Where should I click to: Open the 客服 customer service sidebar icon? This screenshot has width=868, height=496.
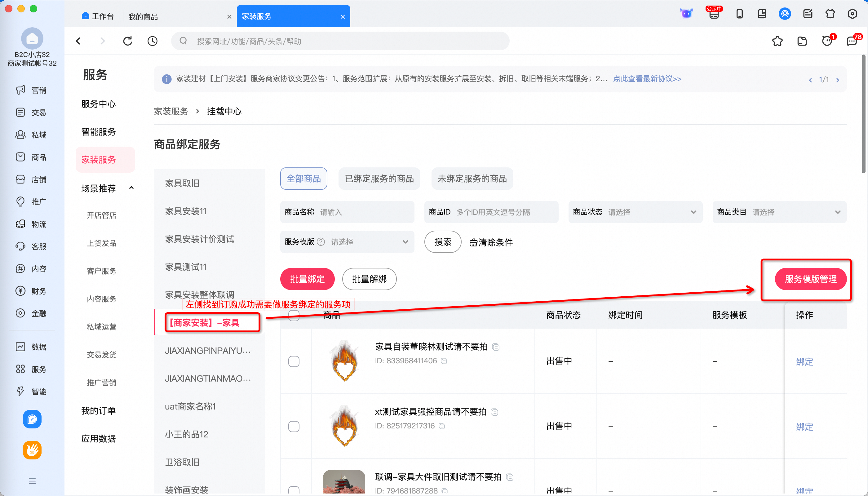click(x=20, y=246)
